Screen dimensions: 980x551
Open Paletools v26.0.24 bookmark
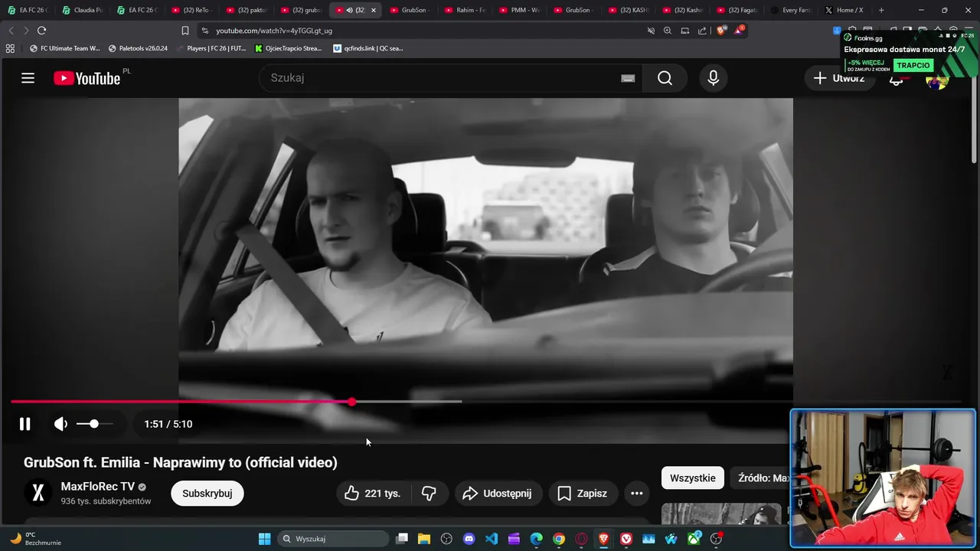click(138, 48)
